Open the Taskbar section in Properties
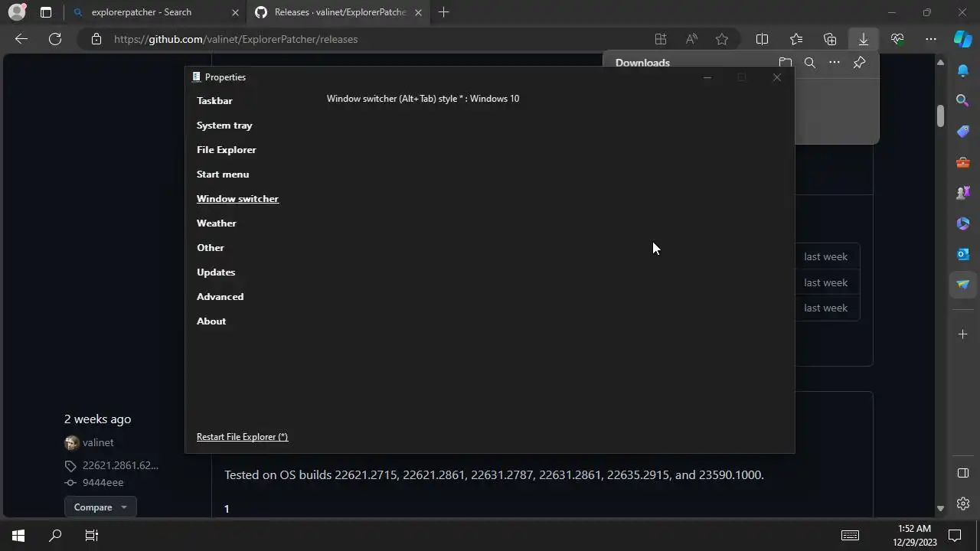 click(x=214, y=100)
